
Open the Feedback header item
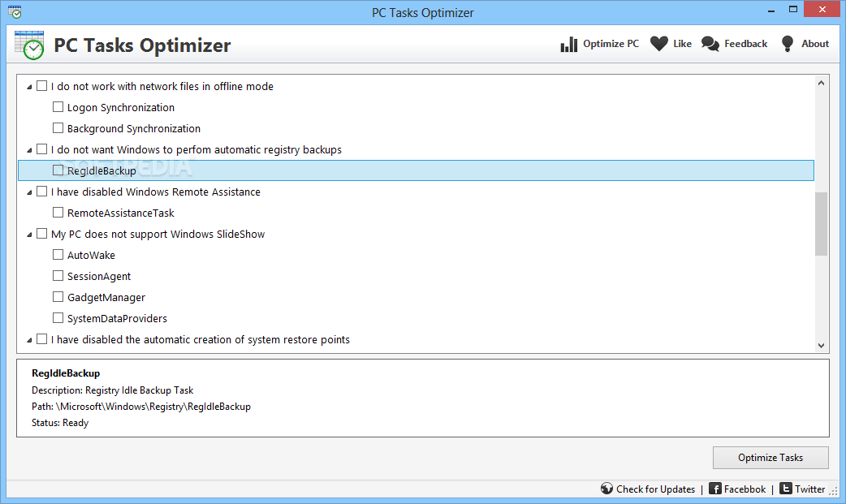click(745, 44)
